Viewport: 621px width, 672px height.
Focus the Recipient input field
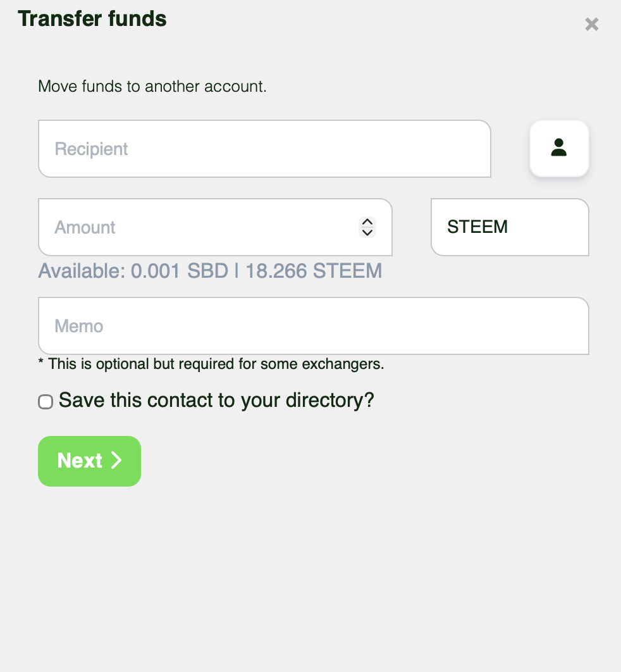point(264,149)
